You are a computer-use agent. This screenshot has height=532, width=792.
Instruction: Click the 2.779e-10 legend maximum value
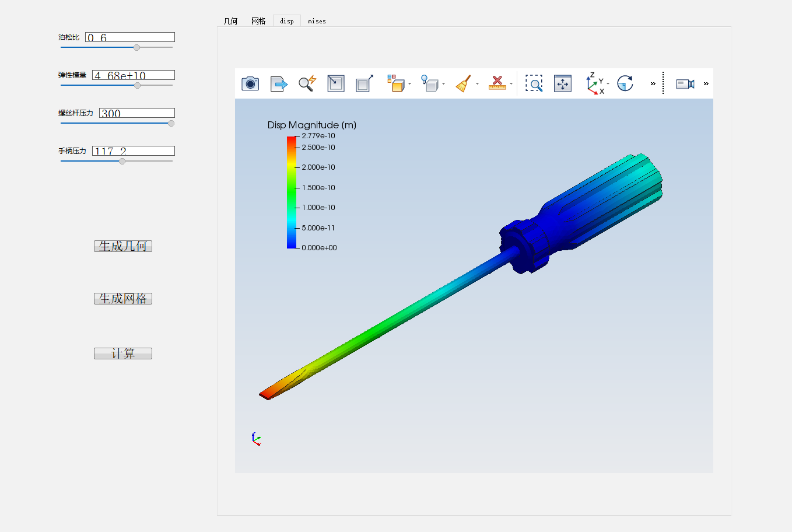pos(318,136)
